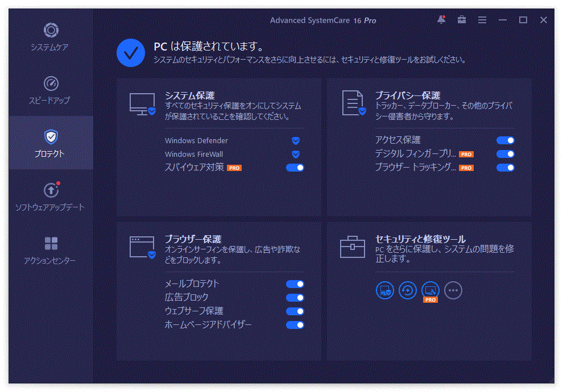Viewport: 563px width, 392px height.
Task: Open the toolbox briefcase icon in title bar
Action: pyautogui.click(x=462, y=20)
